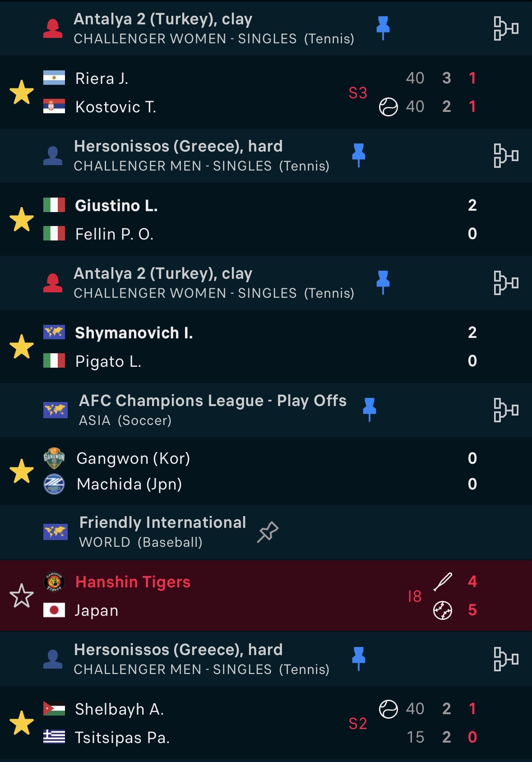Unfavorite the Shymanovich vs Pigato match
Screen dimensions: 532x762
pos(22,347)
